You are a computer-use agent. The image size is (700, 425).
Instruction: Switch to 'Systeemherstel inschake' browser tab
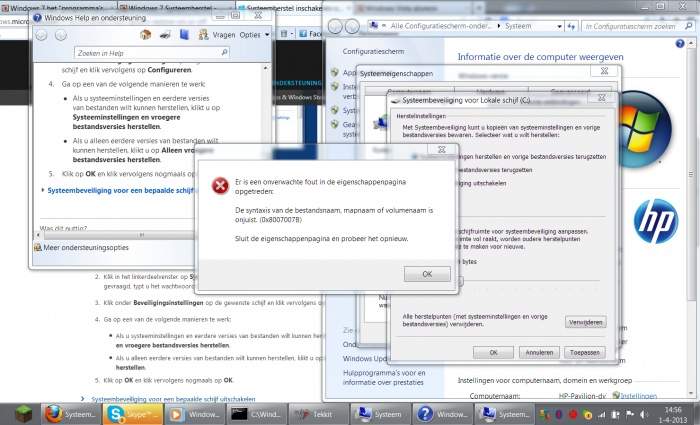[x=279, y=8]
